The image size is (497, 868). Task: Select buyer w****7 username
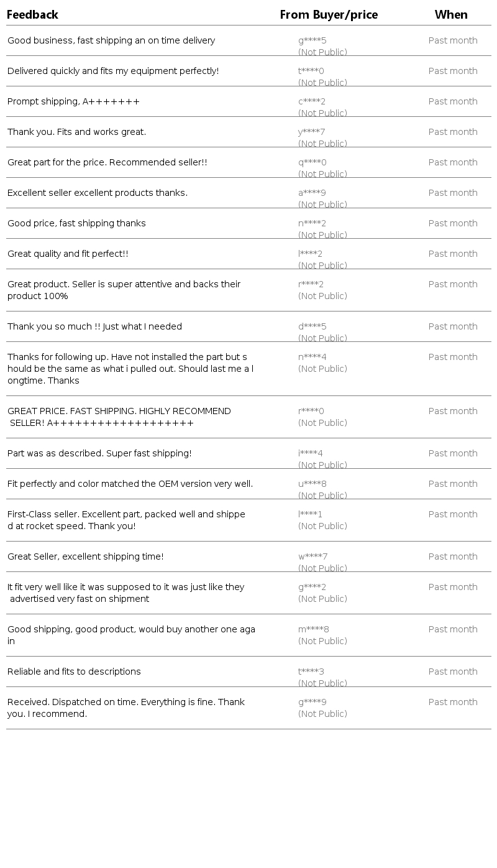coord(312,557)
